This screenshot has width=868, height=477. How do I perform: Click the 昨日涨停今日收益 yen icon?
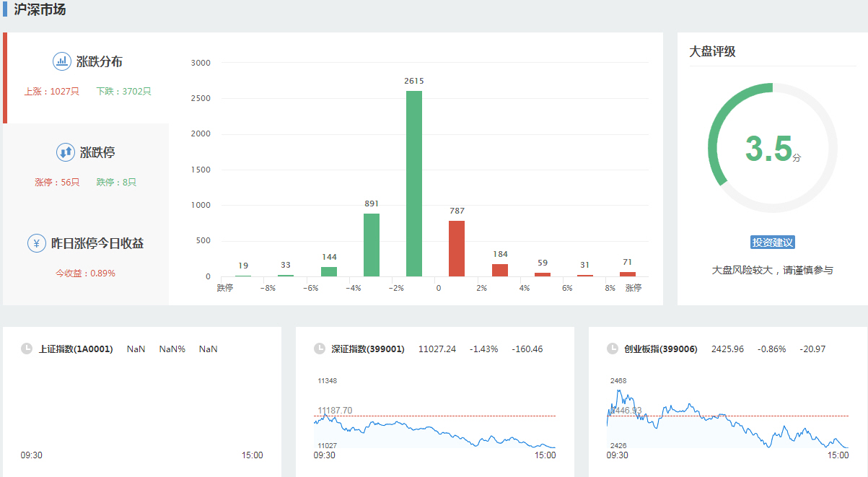[37, 243]
